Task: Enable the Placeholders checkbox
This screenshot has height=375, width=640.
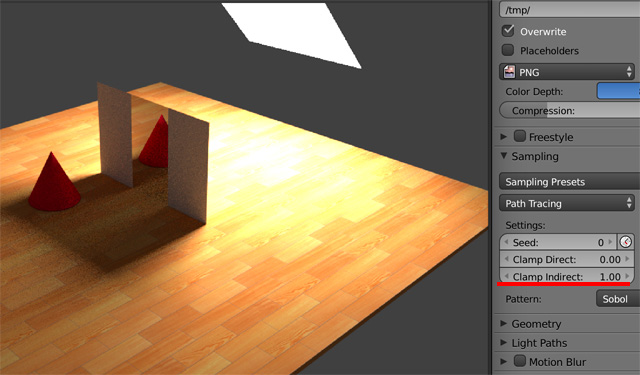Action: [x=508, y=50]
